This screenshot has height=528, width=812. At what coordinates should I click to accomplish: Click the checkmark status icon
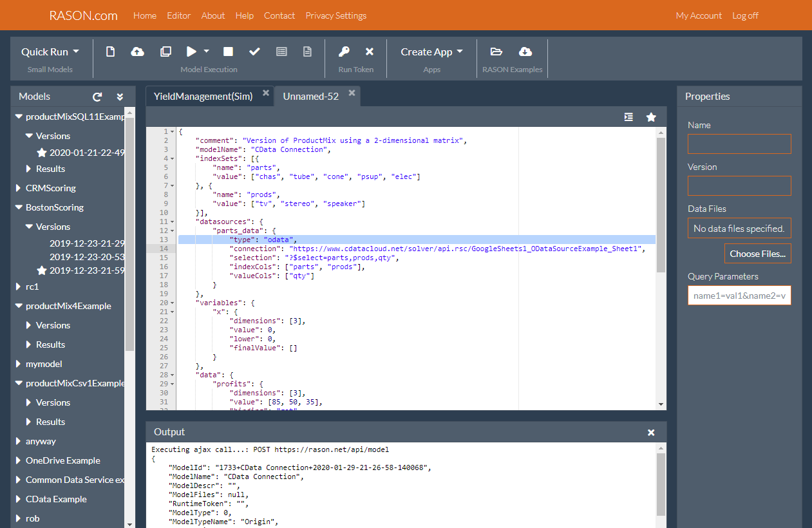(254, 52)
